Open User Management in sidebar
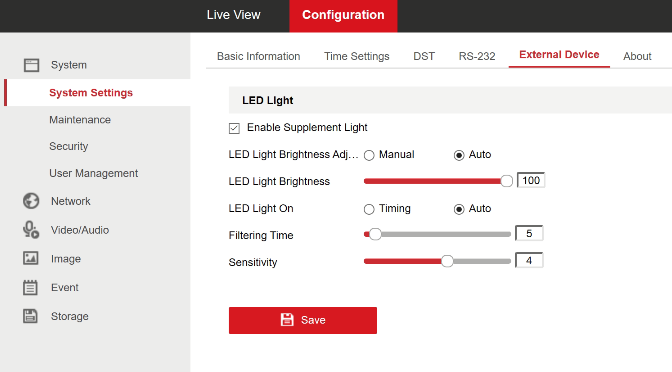This screenshot has width=672, height=372. (93, 173)
